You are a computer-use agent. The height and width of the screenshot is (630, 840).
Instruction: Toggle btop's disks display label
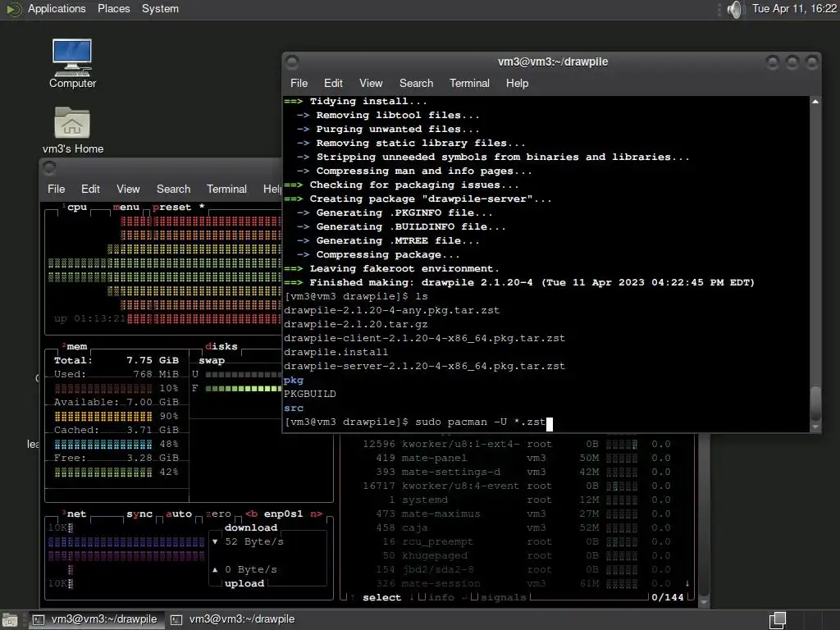click(221, 347)
